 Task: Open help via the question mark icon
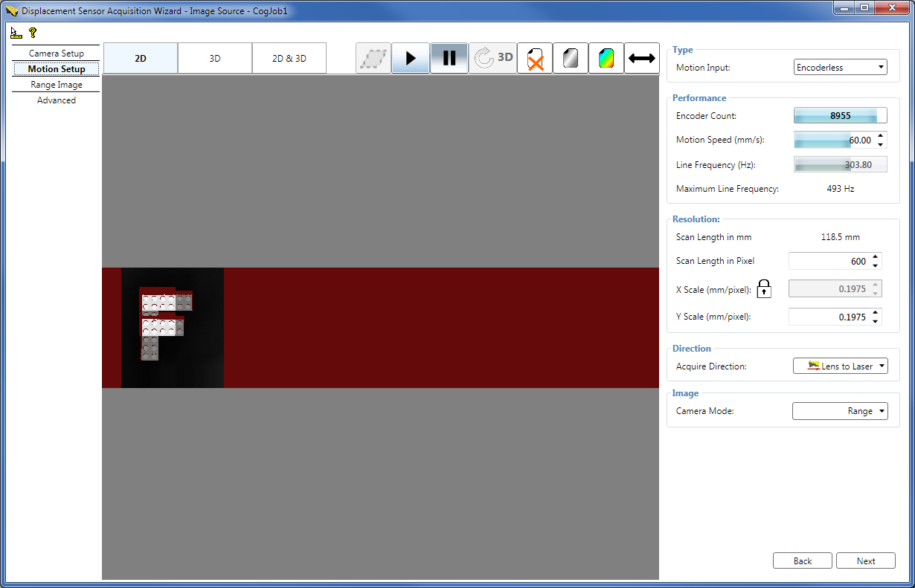click(31, 33)
